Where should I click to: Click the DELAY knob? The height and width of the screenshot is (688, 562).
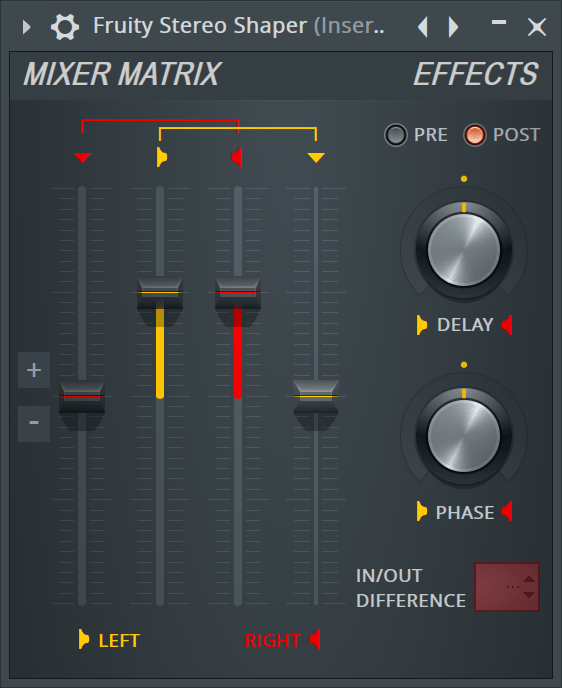tap(464, 250)
